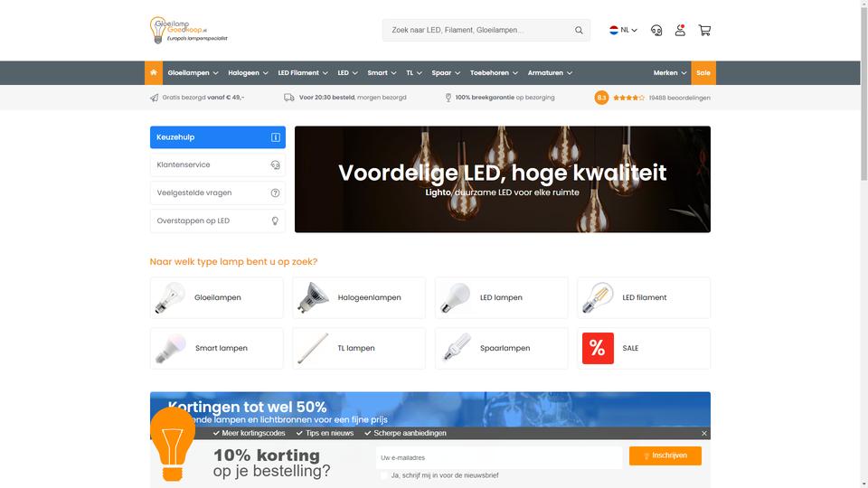Click the Keuzehulp info icon
868x488 pixels.
(275, 137)
